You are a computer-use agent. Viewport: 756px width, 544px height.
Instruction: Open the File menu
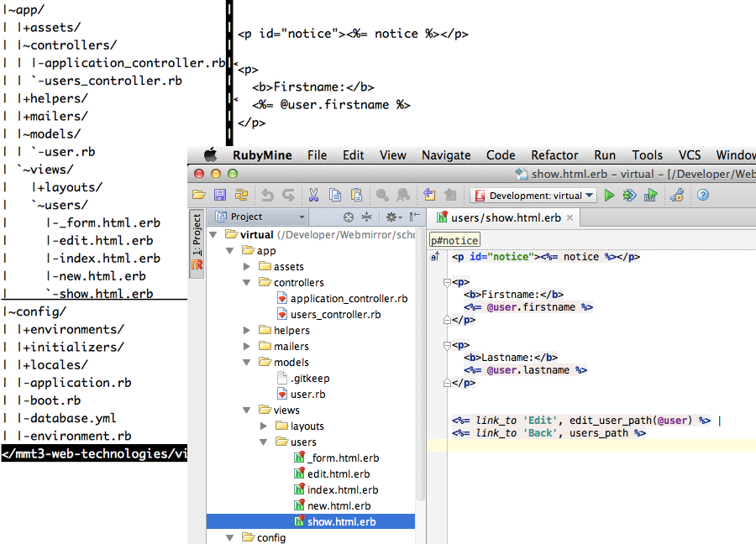318,155
